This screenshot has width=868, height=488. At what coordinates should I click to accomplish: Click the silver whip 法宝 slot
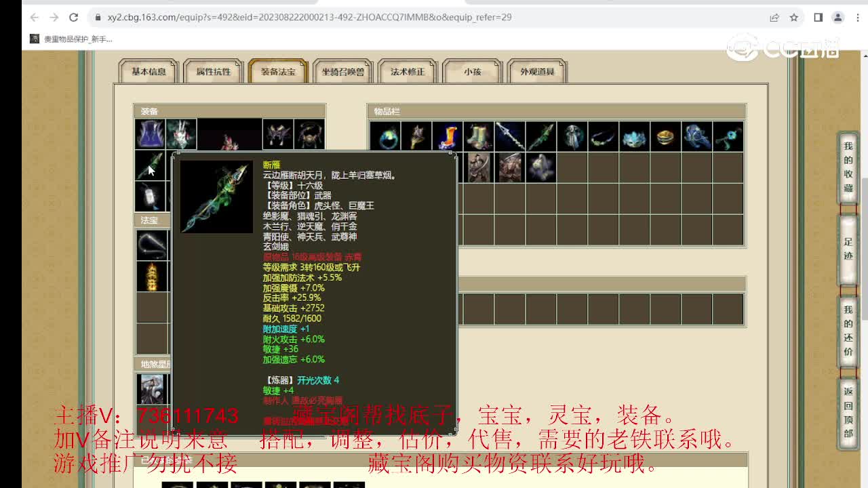point(152,245)
